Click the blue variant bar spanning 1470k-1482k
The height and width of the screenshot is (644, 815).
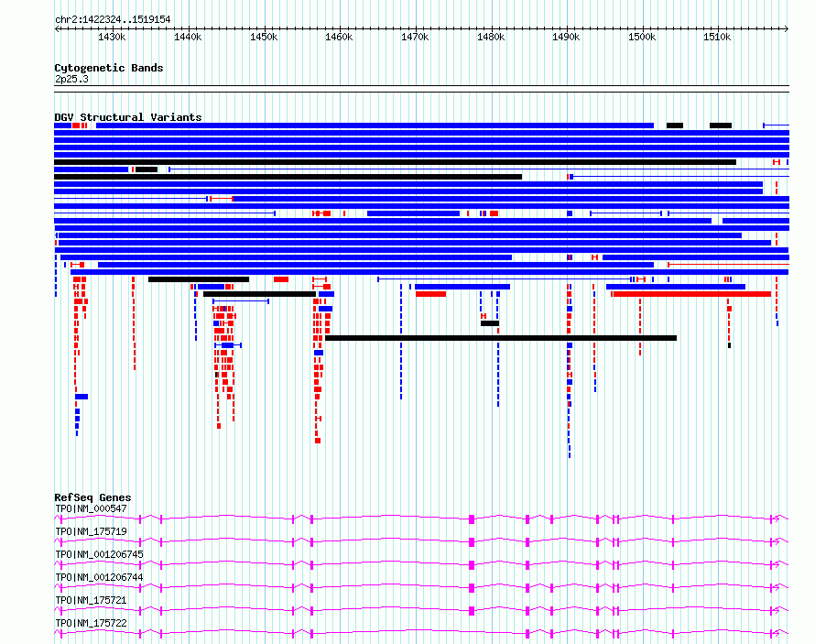tap(462, 287)
